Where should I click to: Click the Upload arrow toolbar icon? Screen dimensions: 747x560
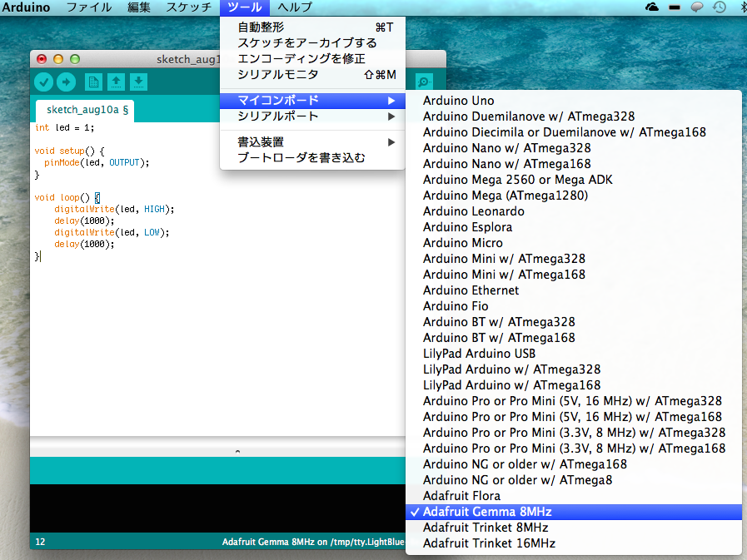pyautogui.click(x=67, y=82)
